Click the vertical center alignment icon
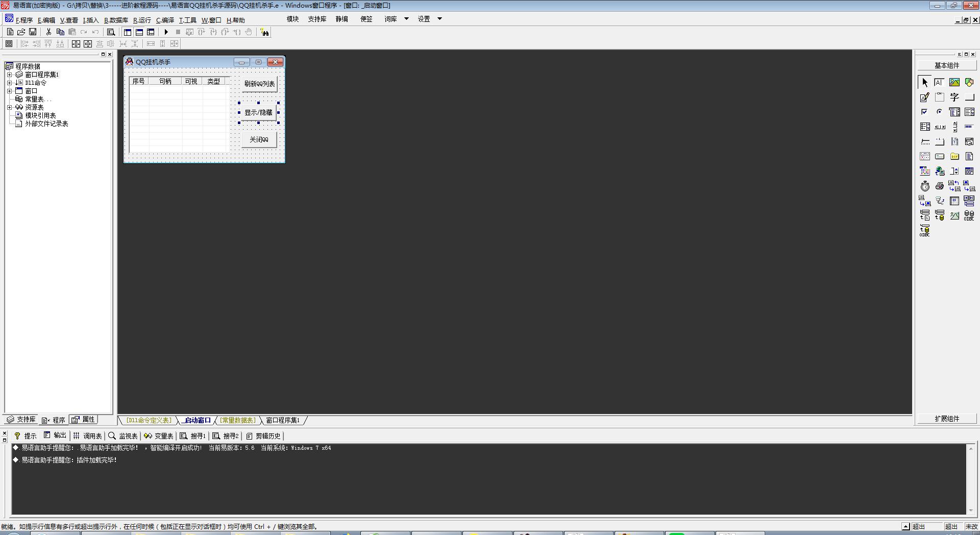980x535 pixels. [x=88, y=44]
